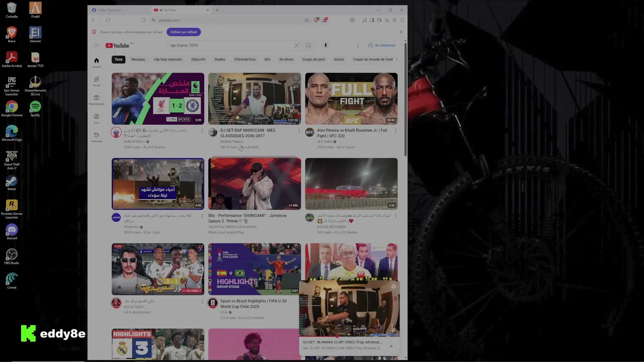Open options menu for beIN SPORTS video
The height and width of the screenshot is (362, 644).
(202, 131)
